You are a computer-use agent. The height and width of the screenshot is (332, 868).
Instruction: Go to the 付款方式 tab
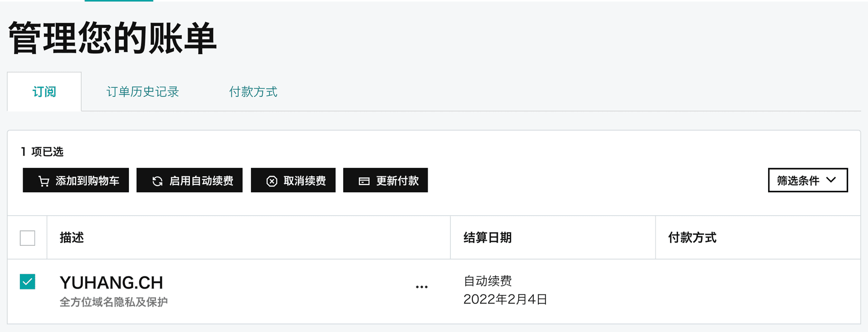click(253, 92)
